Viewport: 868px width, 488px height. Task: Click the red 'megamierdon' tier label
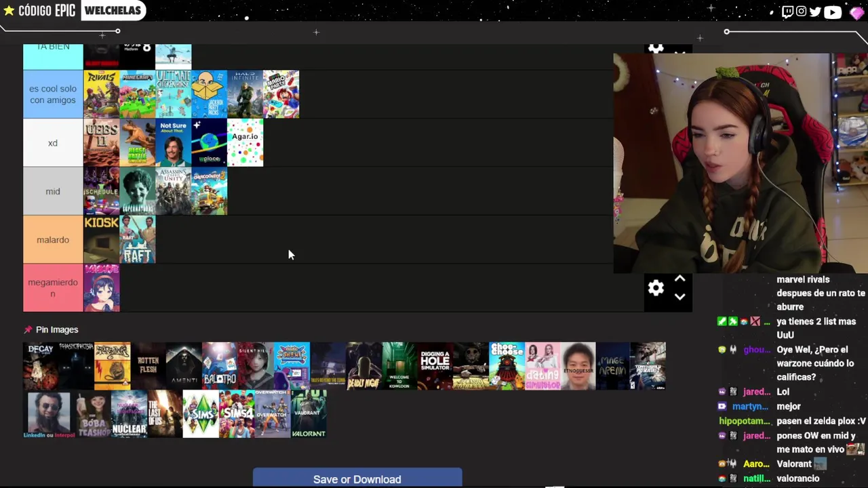pyautogui.click(x=53, y=288)
